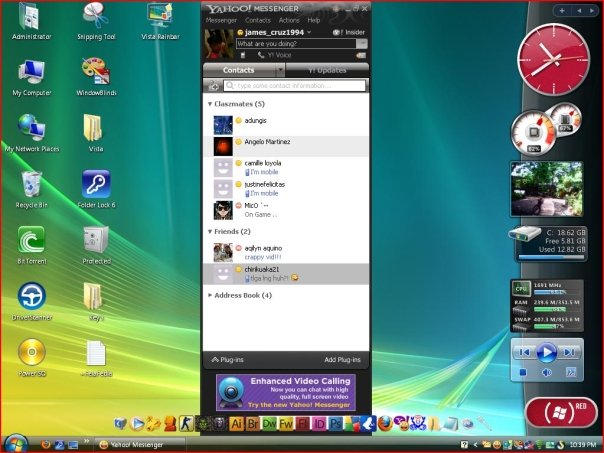604x453 pixels.
Task: Click the Start orb button
Action: [15, 443]
